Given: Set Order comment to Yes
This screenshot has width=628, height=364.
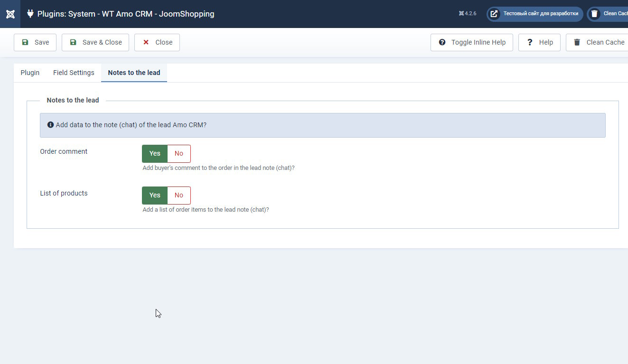Looking at the screenshot, I should coord(155,154).
